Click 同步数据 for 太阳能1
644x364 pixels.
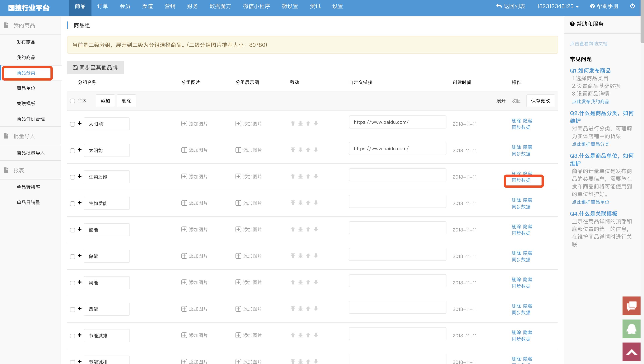click(521, 127)
